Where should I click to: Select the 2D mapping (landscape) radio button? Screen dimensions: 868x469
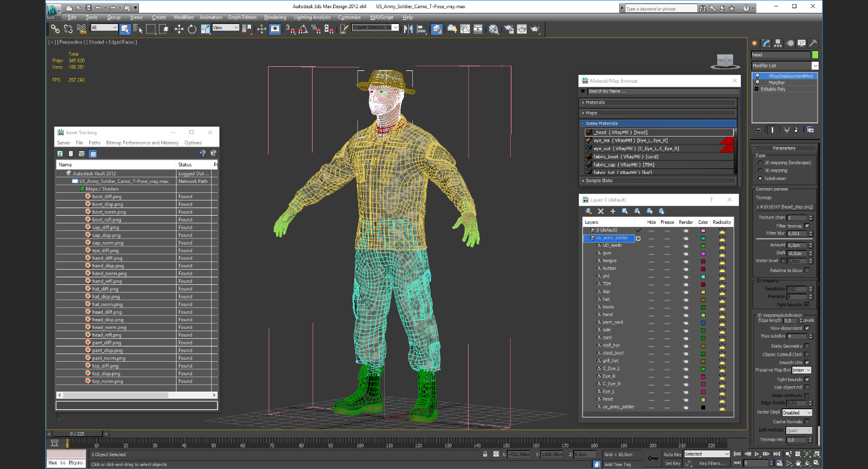[x=760, y=162]
